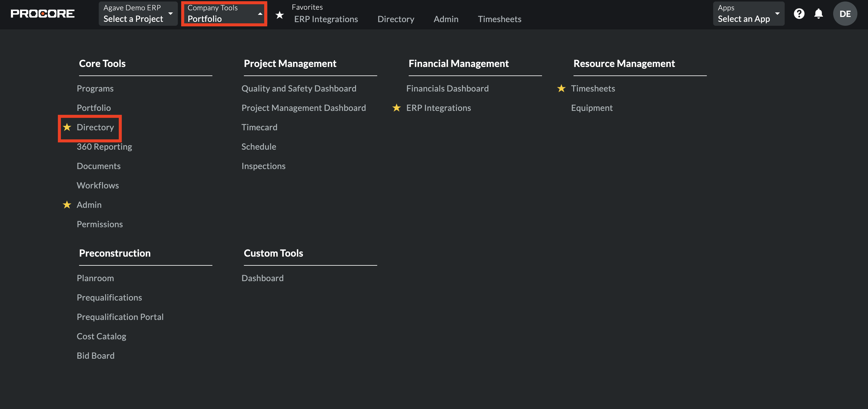Click the Procore logo

coord(42,13)
